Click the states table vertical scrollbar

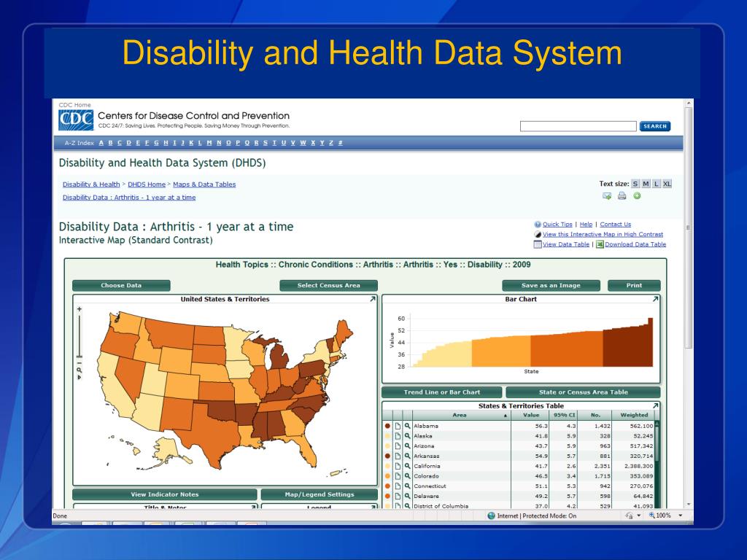point(657,464)
